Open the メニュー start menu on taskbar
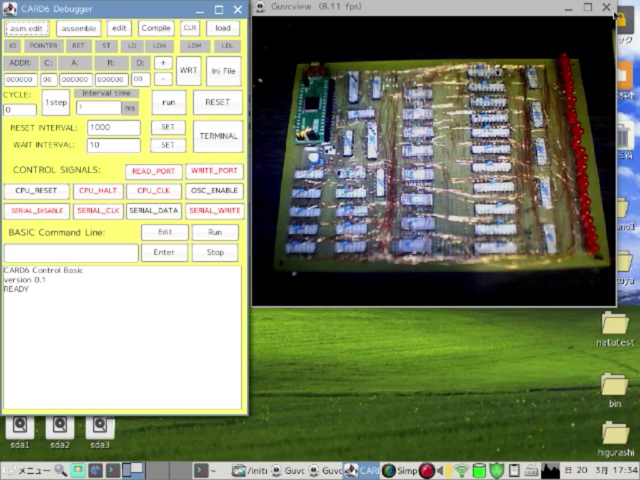The height and width of the screenshot is (480, 640). coord(26,471)
